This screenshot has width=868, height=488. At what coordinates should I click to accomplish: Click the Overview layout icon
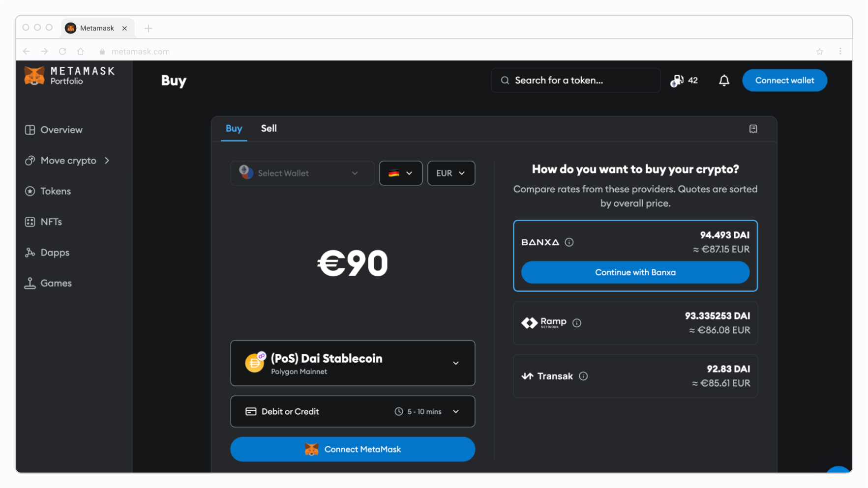30,130
